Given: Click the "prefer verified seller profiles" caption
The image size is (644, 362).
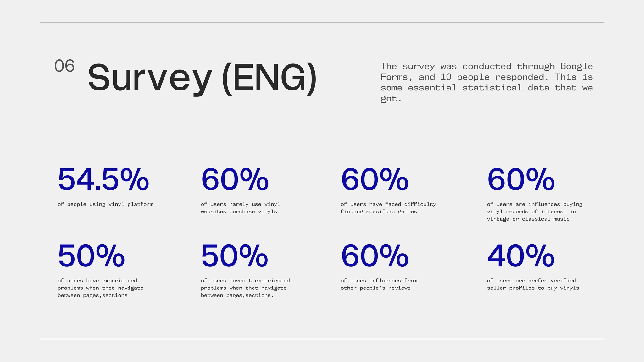Looking at the screenshot, I should (533, 284).
